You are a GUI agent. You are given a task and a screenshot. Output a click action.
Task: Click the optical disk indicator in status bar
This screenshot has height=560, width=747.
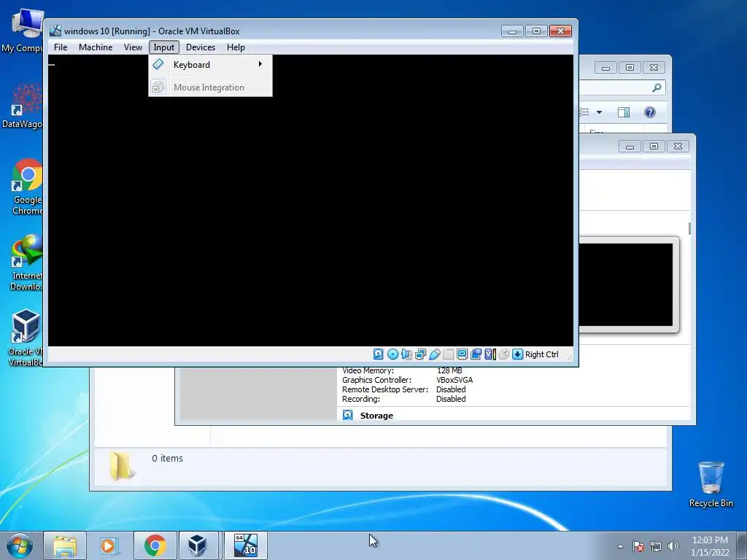click(x=392, y=354)
